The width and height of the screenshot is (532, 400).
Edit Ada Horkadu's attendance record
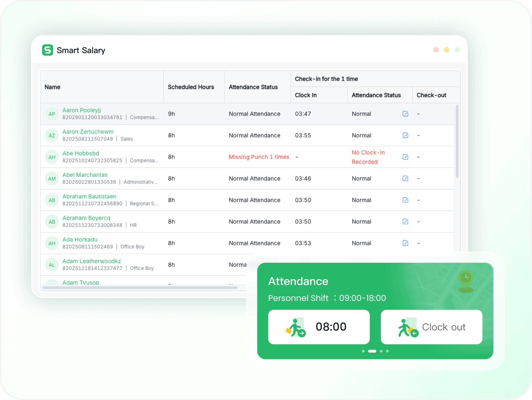point(405,243)
